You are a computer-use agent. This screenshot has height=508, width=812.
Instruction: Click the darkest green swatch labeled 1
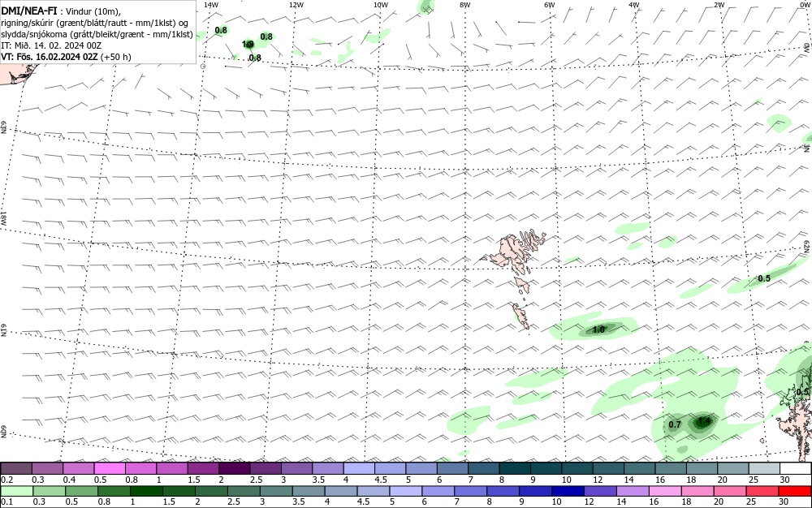tap(146, 491)
